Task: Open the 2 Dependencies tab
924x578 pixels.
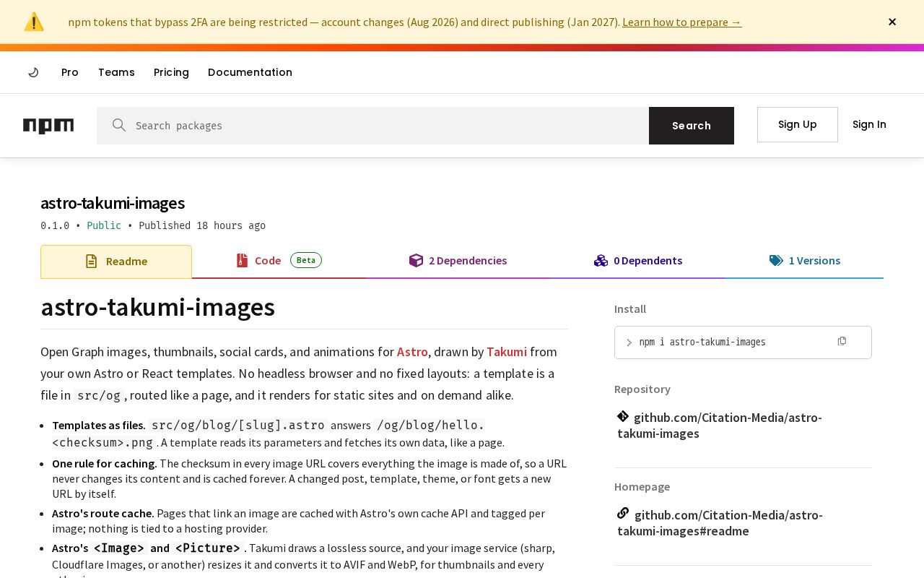Action: tap(458, 261)
